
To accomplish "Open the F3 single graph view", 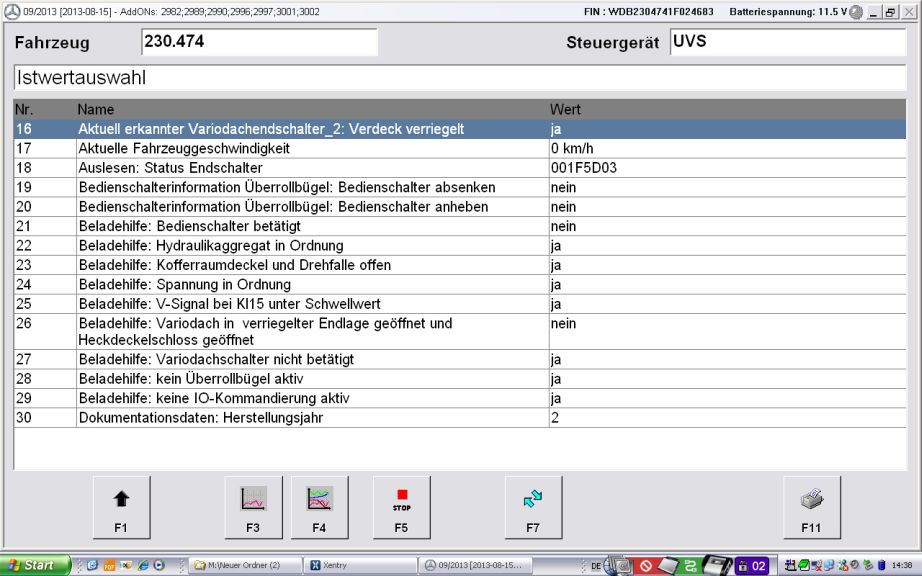I will [x=253, y=507].
